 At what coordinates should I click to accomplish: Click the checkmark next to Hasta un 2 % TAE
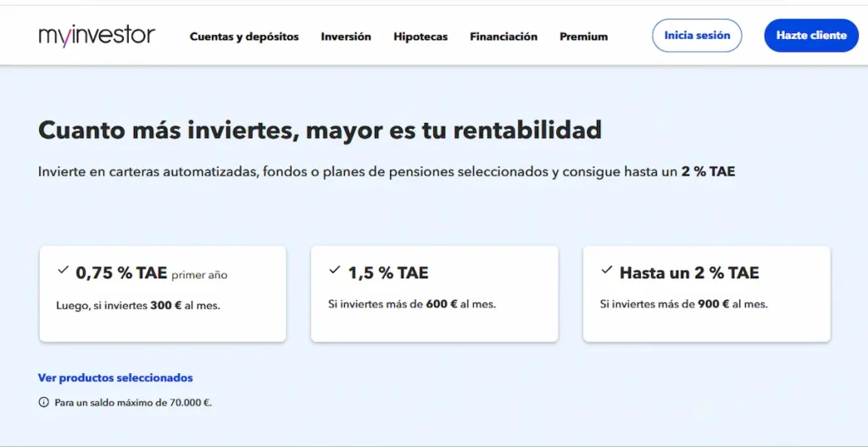click(x=607, y=271)
